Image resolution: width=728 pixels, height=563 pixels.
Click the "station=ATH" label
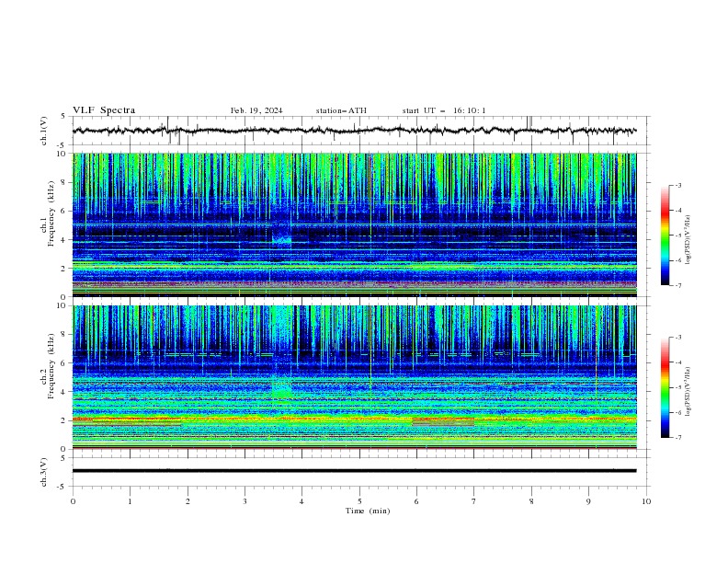pos(341,110)
